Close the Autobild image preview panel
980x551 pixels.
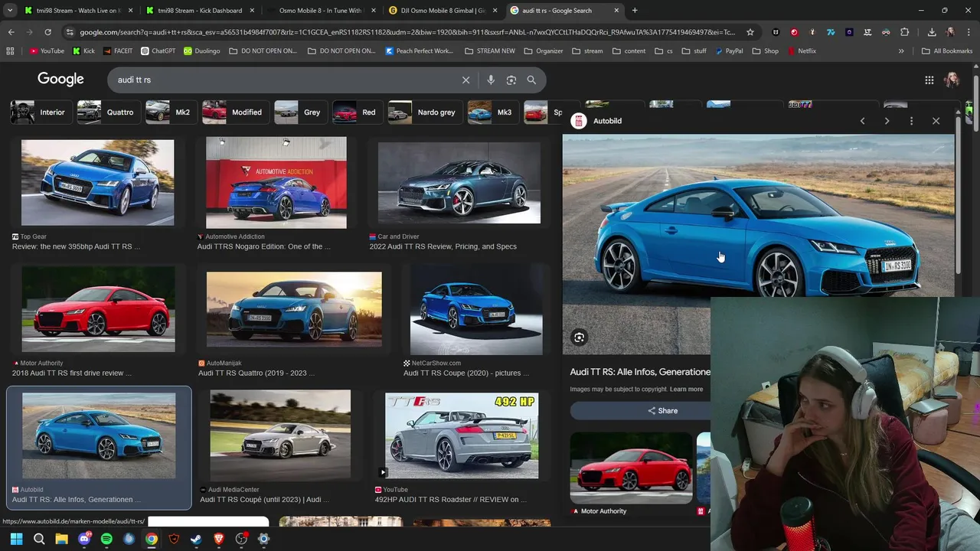[936, 121]
